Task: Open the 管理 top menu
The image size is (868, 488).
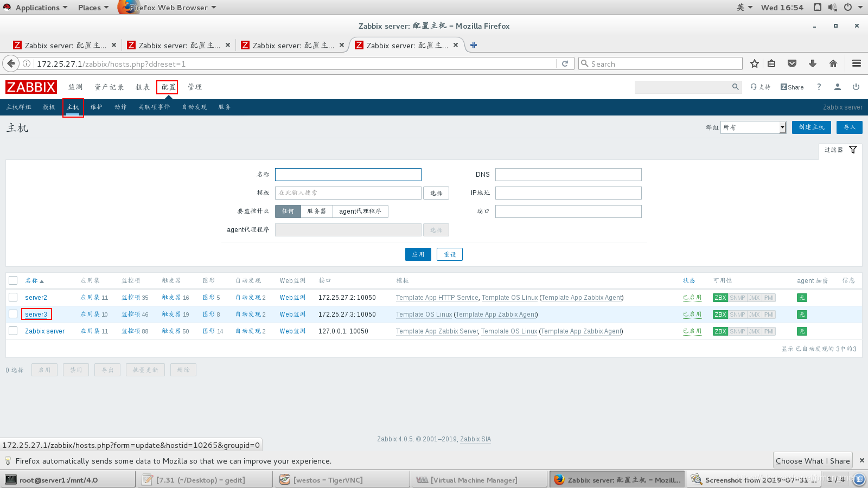Action: point(195,87)
